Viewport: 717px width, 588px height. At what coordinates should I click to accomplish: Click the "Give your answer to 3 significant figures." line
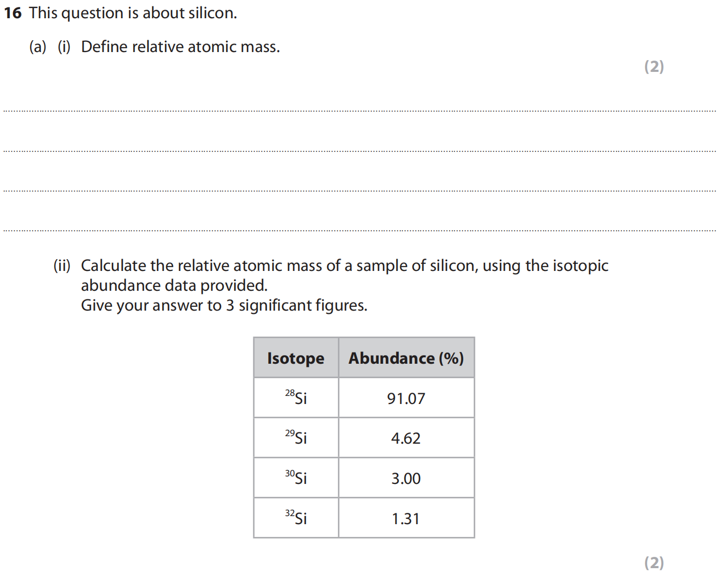tap(224, 305)
